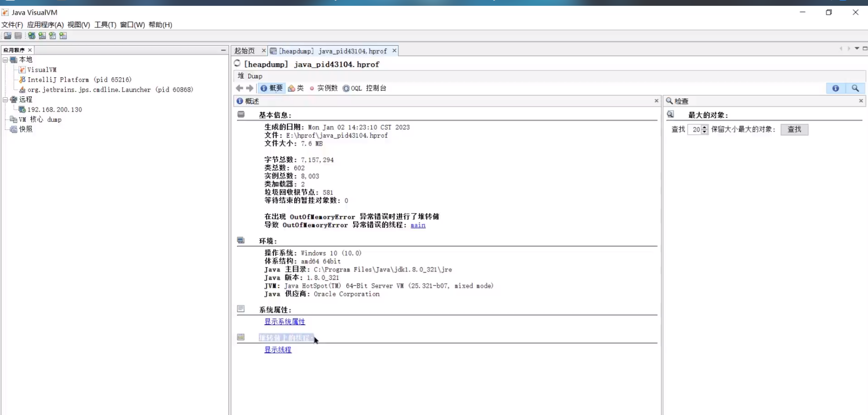This screenshot has width=868, height=415.
Task: Click the Oracle Corporation vendor text
Action: pyautogui.click(x=346, y=294)
